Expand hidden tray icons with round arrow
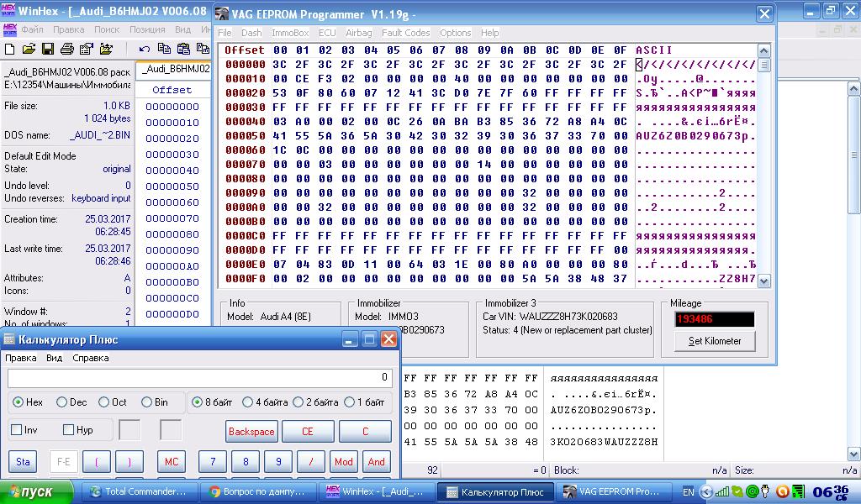This screenshot has width=861, height=504. point(706,492)
